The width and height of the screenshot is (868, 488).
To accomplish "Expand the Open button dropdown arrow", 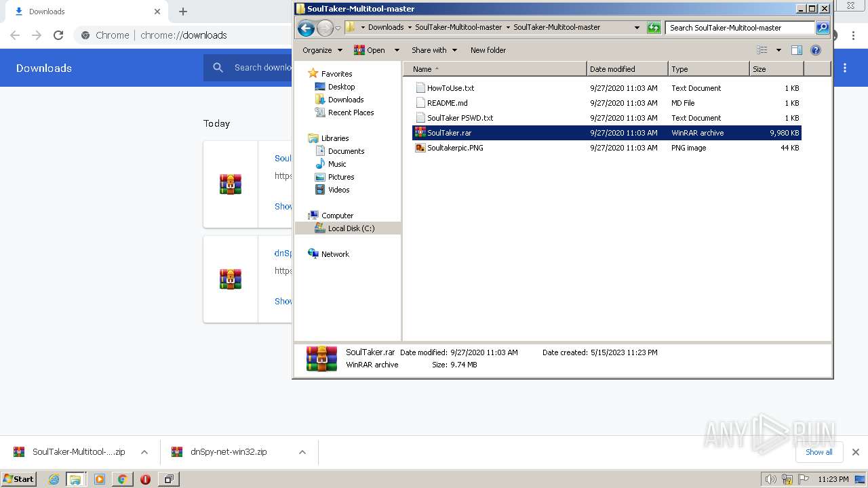I will (397, 50).
